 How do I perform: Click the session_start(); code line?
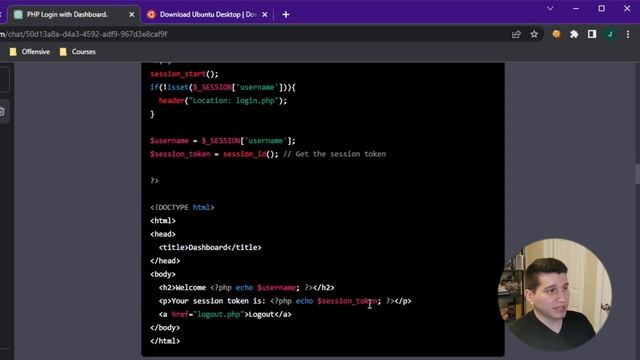coord(184,74)
